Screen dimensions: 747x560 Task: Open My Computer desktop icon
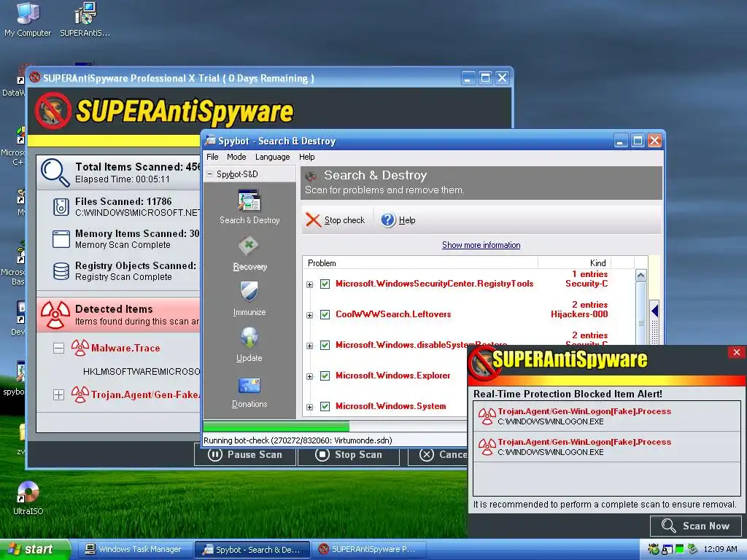coord(28,13)
